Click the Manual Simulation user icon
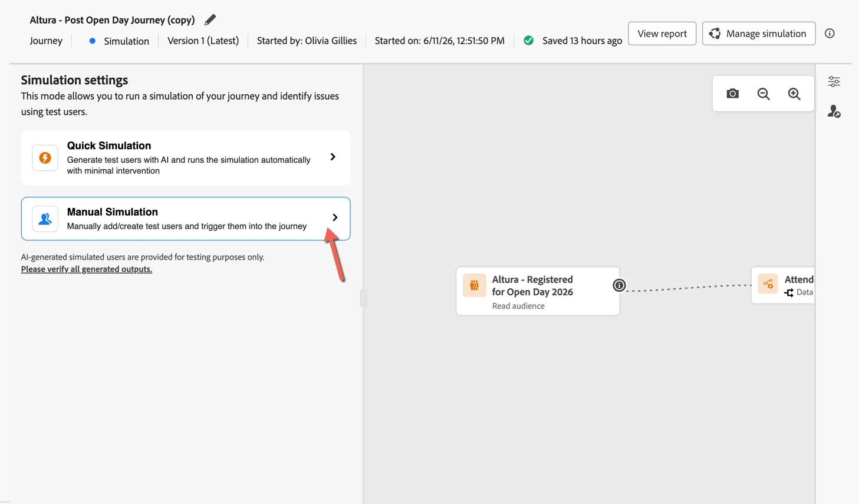The image size is (859, 504). 45,219
